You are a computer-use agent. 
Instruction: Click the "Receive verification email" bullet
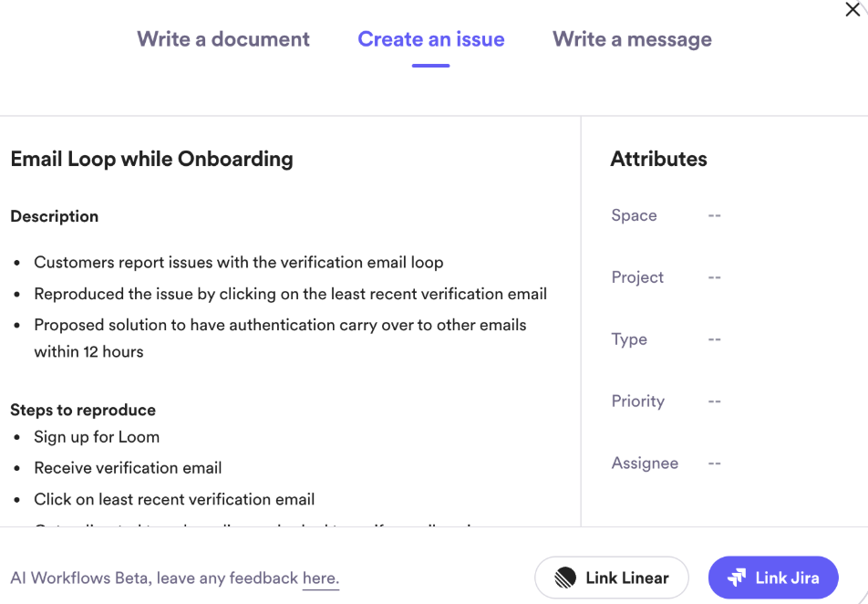(128, 468)
